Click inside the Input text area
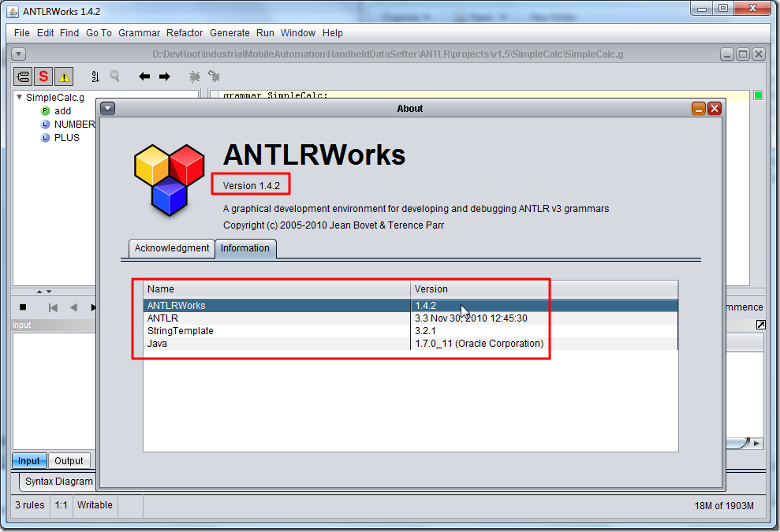Viewport: 780px width, 532px height. 54,390
